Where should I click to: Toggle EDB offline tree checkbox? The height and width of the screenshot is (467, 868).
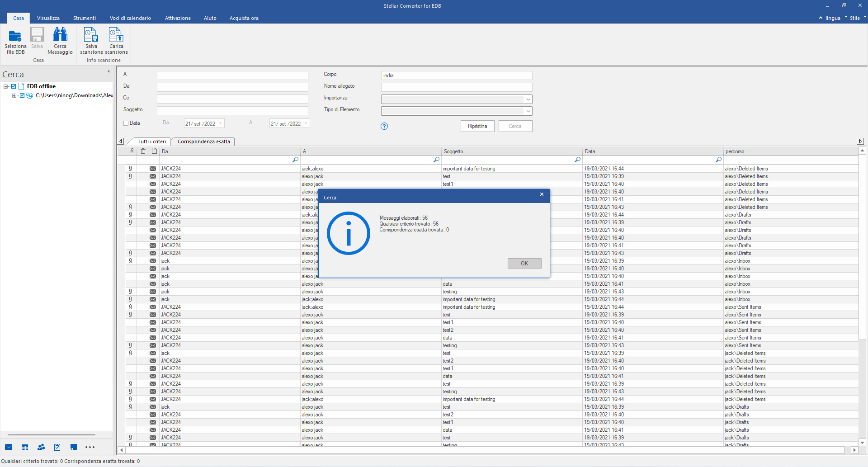tap(14, 86)
